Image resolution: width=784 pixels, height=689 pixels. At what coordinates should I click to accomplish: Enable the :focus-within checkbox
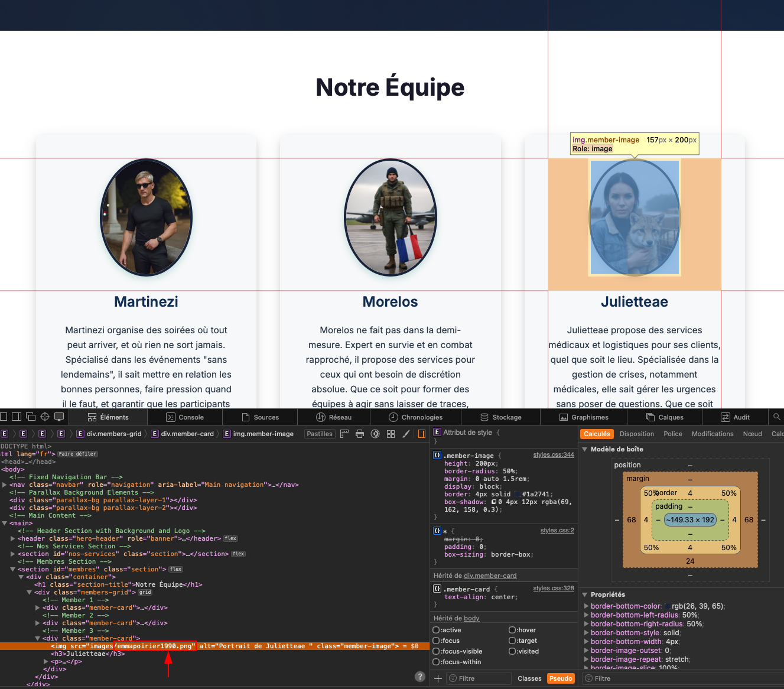point(436,662)
